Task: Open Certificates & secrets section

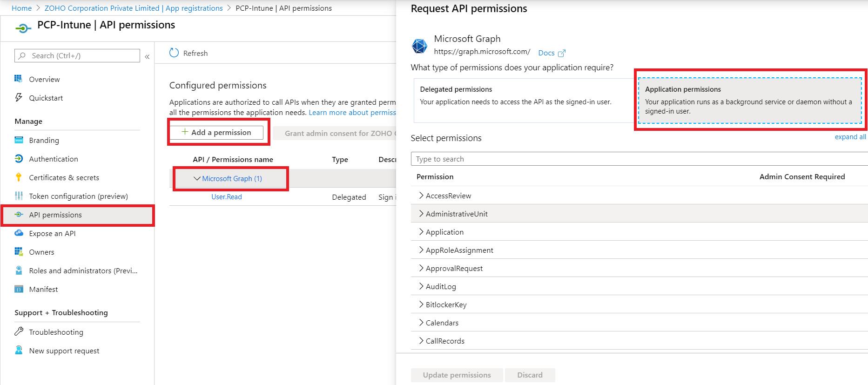Action: 64,177
